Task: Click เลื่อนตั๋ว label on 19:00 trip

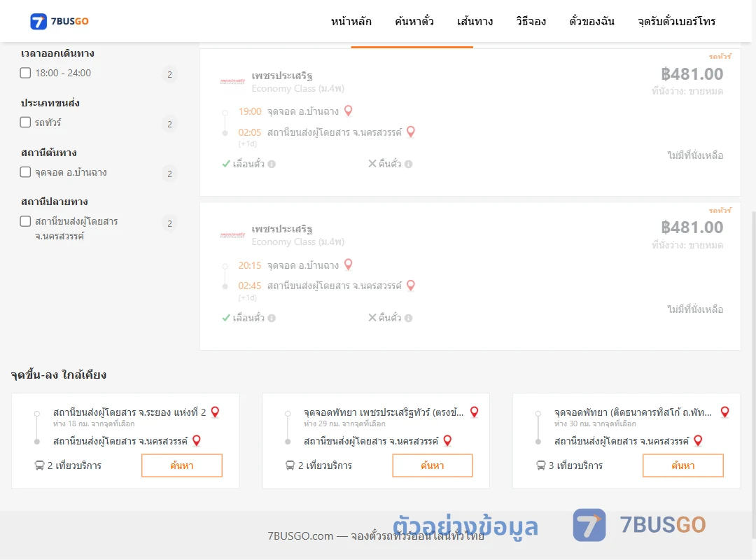Action: 248,164
